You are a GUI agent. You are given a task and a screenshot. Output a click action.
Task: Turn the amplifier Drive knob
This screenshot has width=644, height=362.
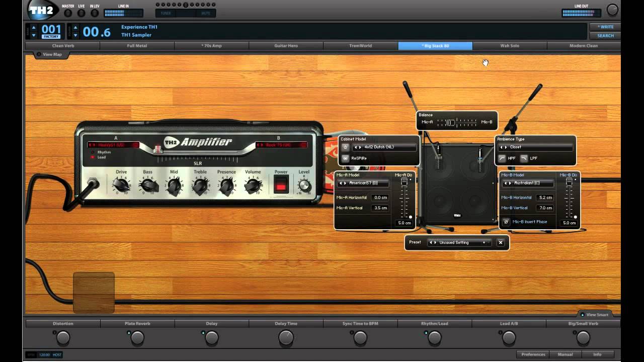pos(121,186)
